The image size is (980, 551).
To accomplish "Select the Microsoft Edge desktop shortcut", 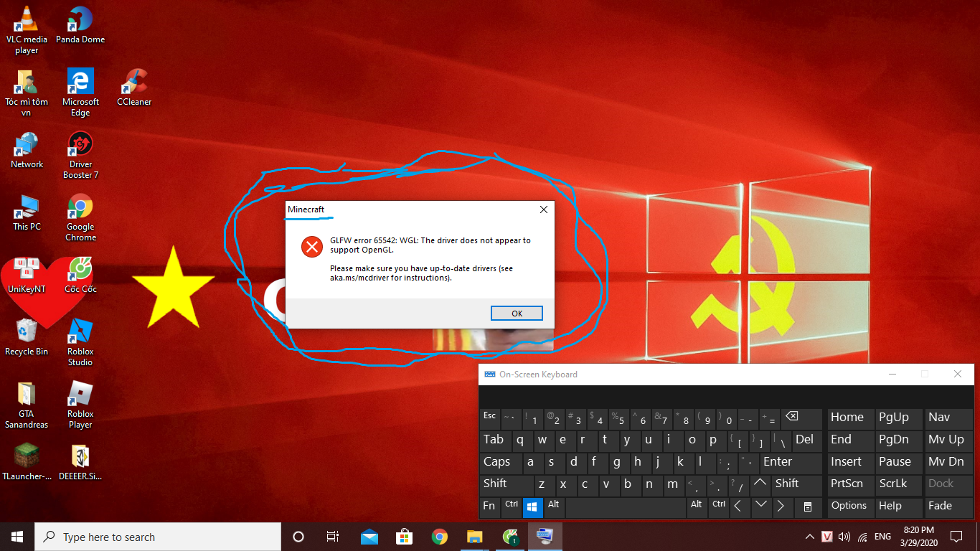I will click(x=80, y=93).
